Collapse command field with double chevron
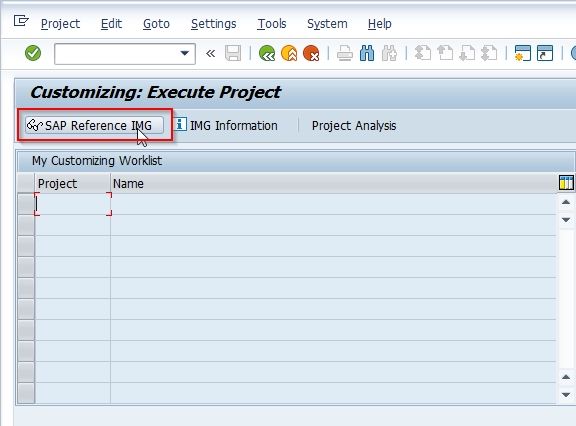 pyautogui.click(x=210, y=54)
